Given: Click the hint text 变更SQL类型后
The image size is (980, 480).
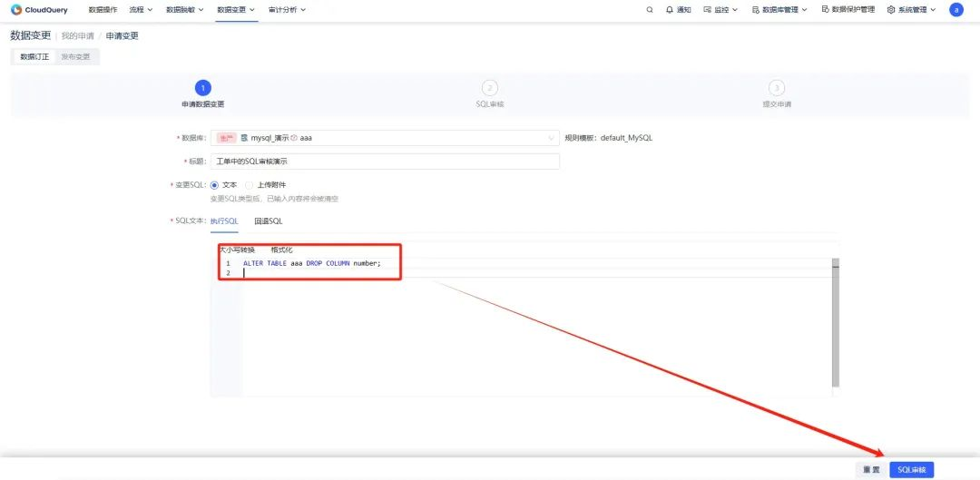Looking at the screenshot, I should (274, 199).
